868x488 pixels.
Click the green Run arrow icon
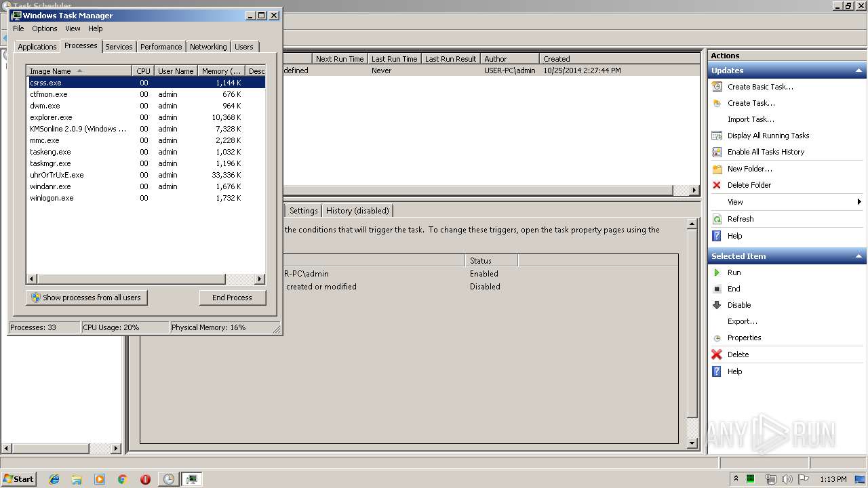pyautogui.click(x=717, y=272)
